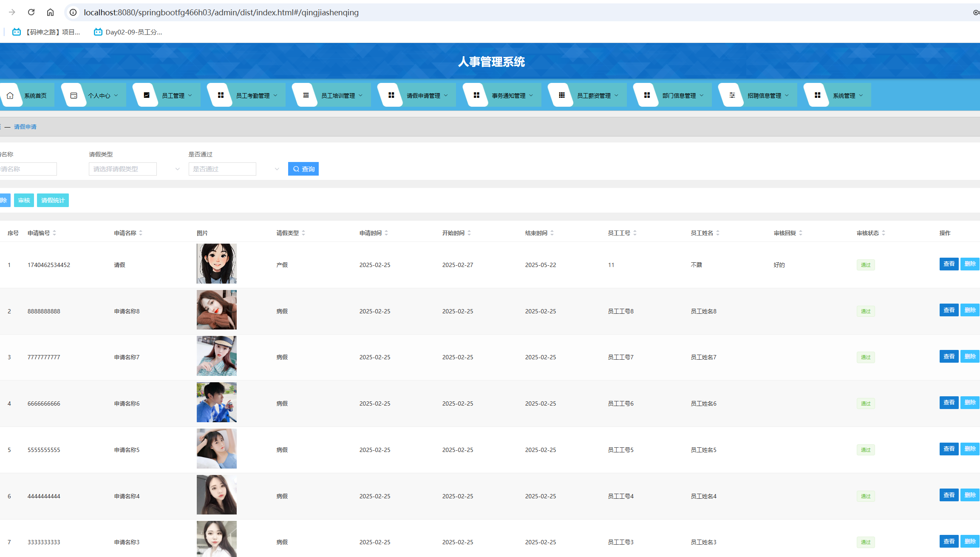
Task: Click the 员工培训管理 list icon
Action: coord(306,95)
